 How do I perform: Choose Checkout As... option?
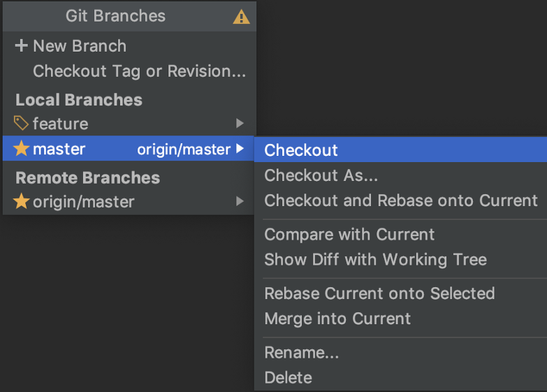pos(321,175)
